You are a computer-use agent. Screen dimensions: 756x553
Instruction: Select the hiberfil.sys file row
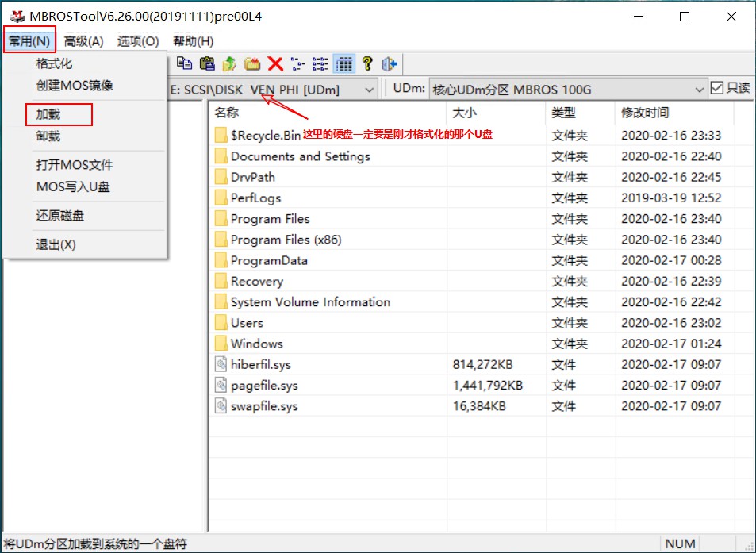260,364
